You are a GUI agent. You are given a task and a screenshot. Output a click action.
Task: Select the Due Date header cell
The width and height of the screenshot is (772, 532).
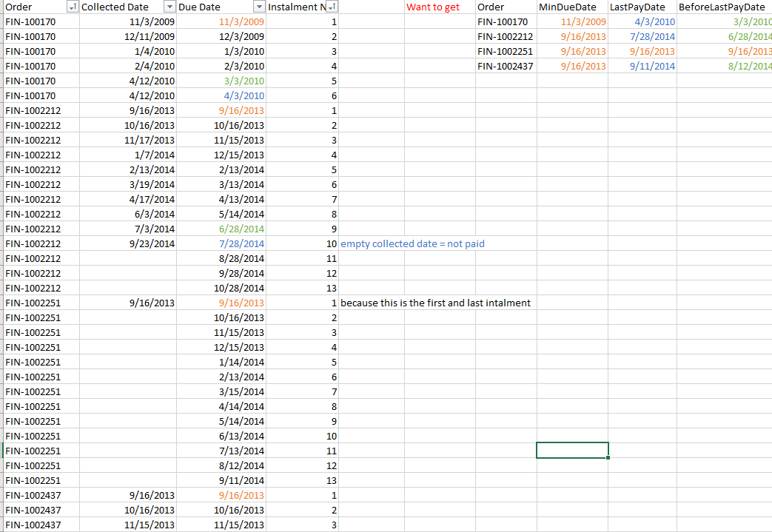point(221,7)
